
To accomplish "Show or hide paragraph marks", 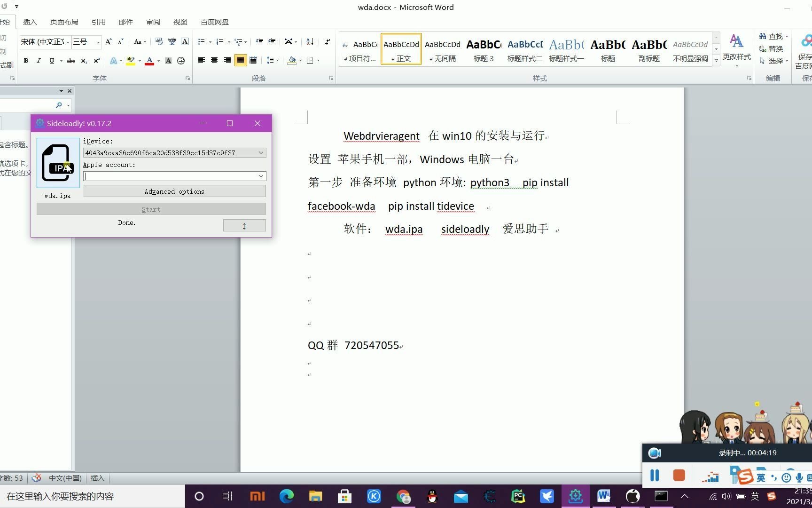I will 328,42.
